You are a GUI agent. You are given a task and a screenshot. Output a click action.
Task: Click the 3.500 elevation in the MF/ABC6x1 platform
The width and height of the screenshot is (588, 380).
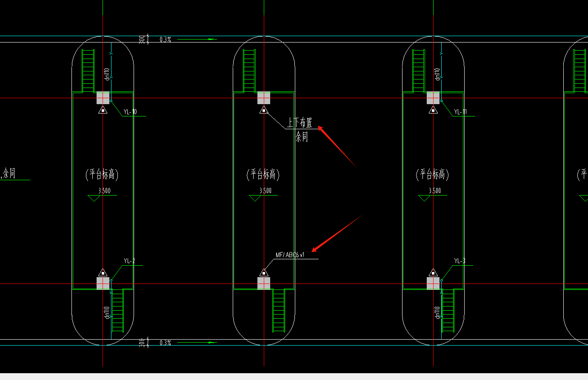265,191
